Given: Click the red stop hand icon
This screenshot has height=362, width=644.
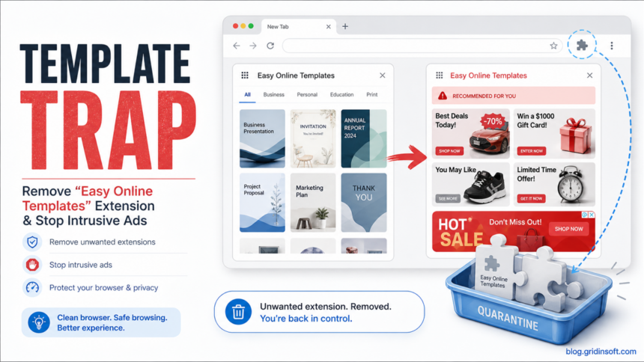Looking at the screenshot, I should 32,265.
